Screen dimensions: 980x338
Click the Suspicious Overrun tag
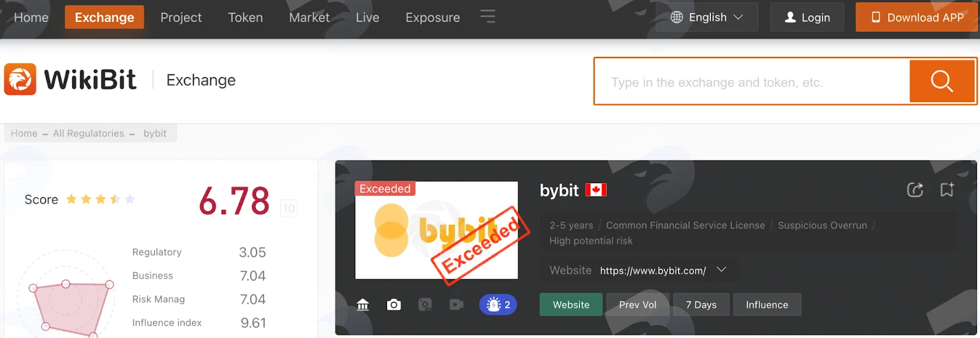click(822, 225)
